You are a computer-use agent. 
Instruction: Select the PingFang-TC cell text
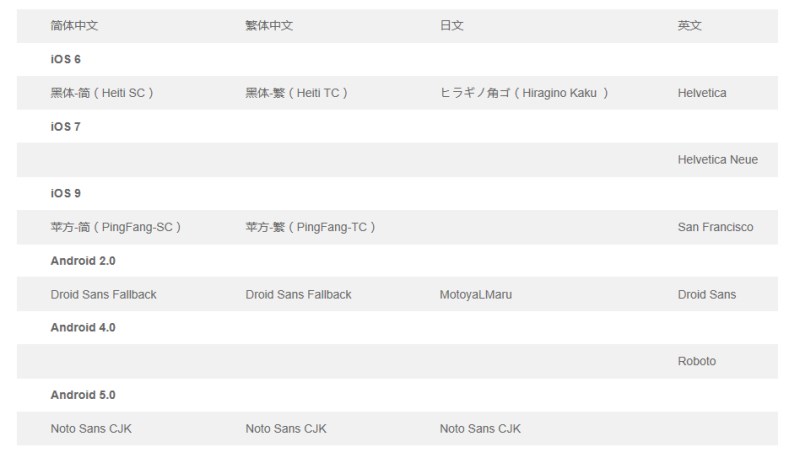tap(311, 227)
